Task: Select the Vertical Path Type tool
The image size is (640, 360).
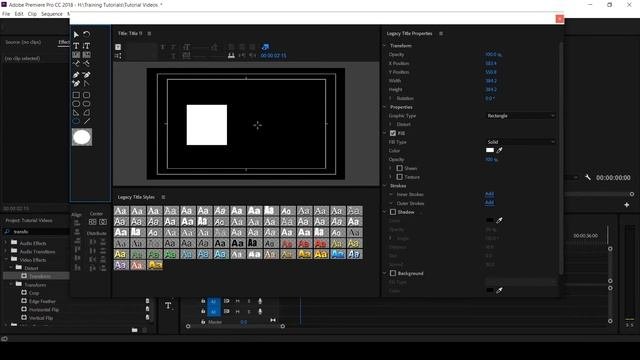Action: point(87,64)
